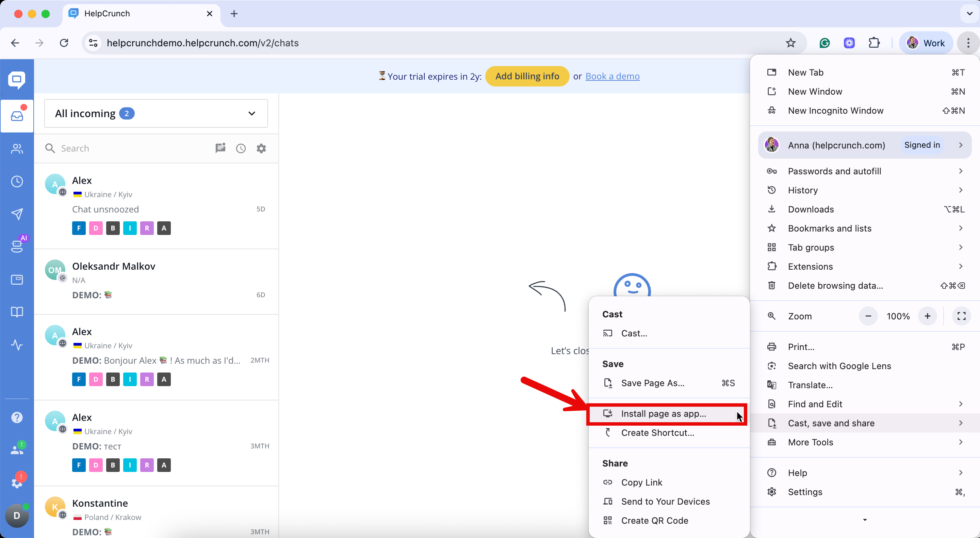Click the Grammarly extension icon
This screenshot has height=538, width=980.
click(x=824, y=43)
